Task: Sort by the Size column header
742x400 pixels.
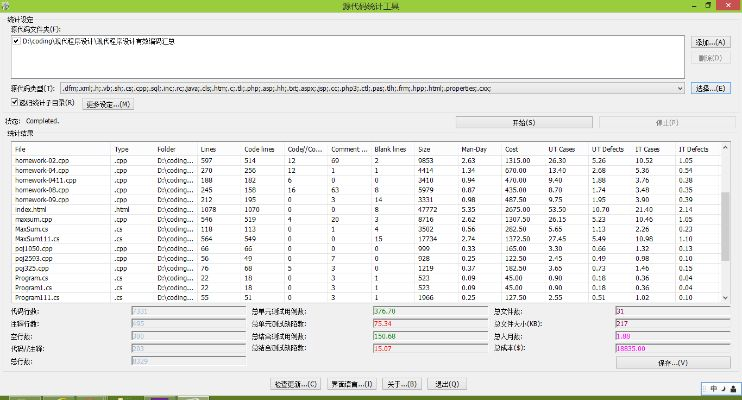Action: [x=436, y=149]
